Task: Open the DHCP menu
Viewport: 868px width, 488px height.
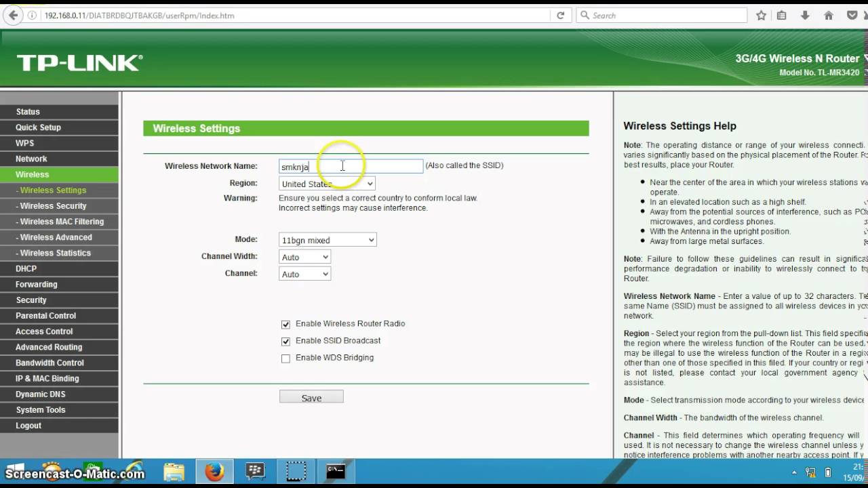Action: tap(59, 268)
